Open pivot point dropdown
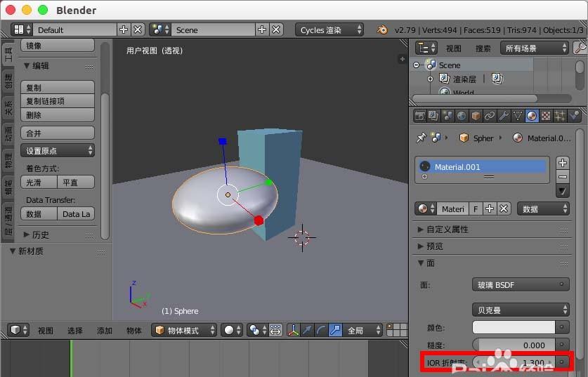Image resolution: width=588 pixels, height=377 pixels. click(257, 330)
